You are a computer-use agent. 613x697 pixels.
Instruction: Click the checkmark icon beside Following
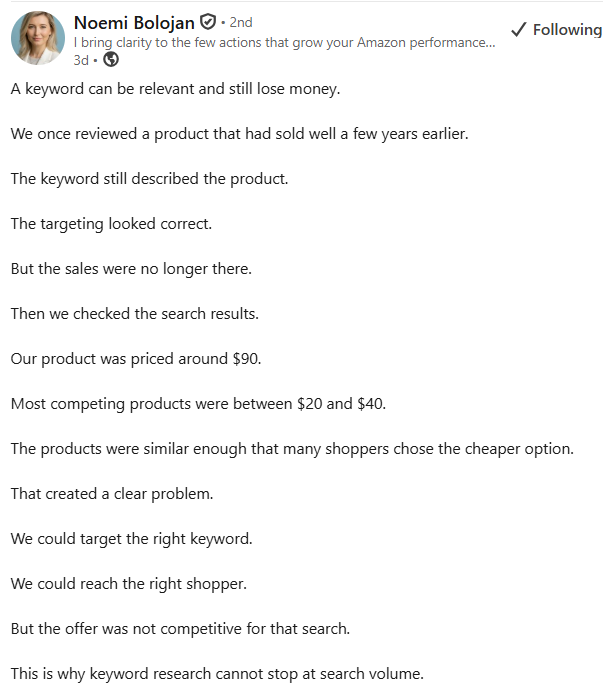click(518, 30)
